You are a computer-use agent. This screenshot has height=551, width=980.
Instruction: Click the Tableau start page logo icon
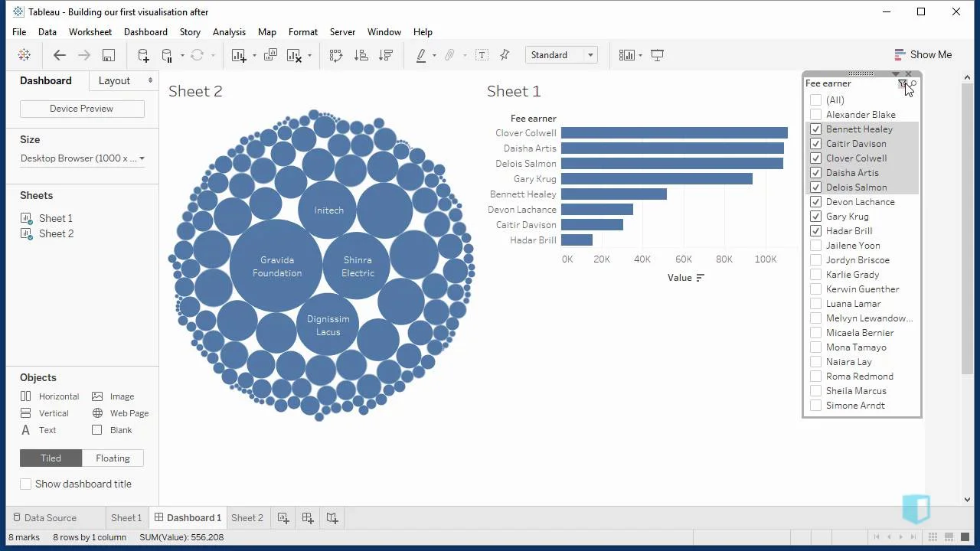tap(24, 55)
